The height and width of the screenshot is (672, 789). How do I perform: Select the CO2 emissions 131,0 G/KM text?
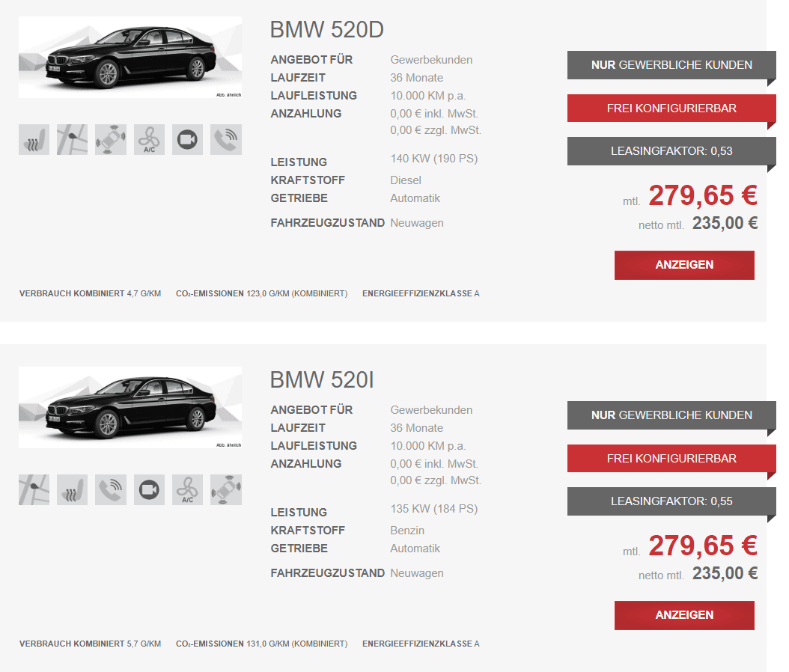click(262, 644)
